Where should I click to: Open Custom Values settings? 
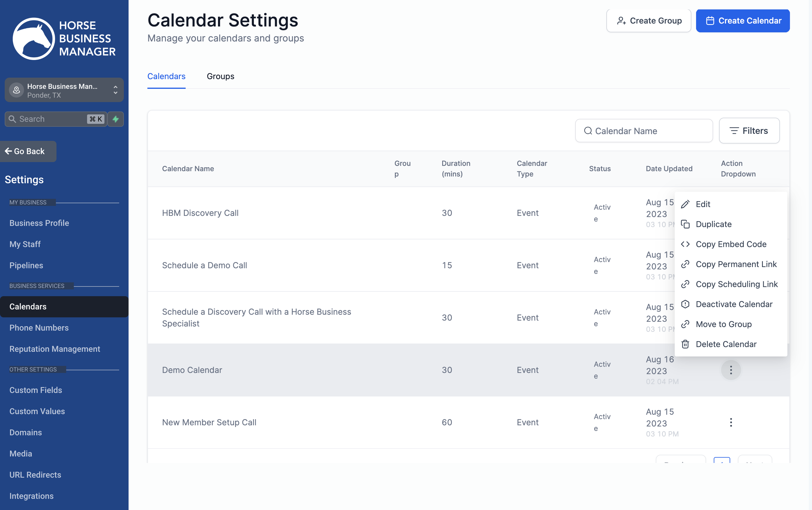click(x=37, y=411)
